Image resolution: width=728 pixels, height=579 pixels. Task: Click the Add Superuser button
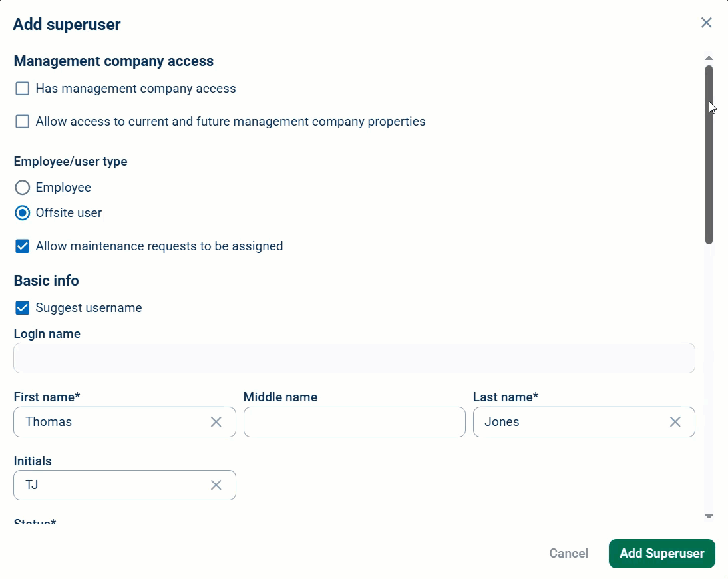(x=661, y=554)
